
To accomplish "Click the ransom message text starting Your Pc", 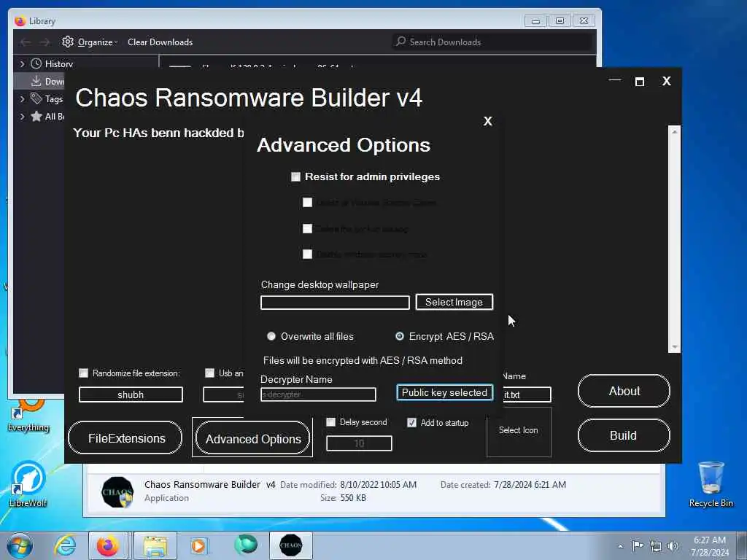I will coord(158,133).
